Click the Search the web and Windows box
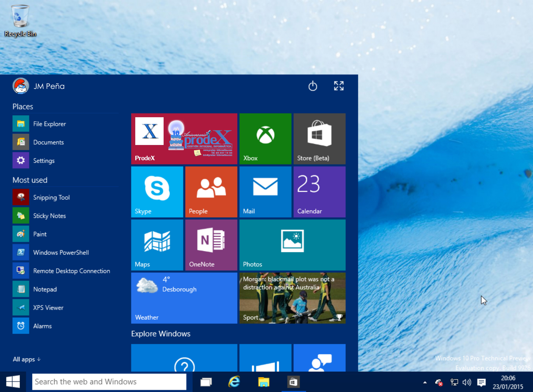The width and height of the screenshot is (533, 392). point(109,382)
